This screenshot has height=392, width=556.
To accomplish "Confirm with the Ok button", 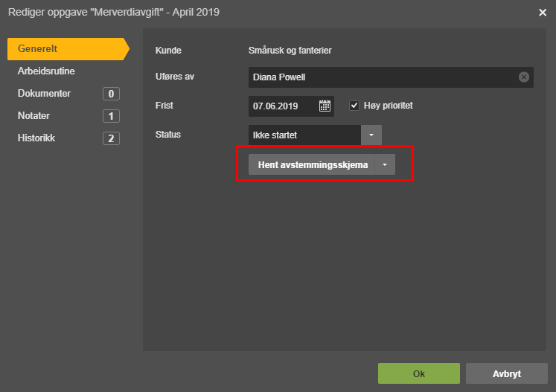I will coord(419,373).
